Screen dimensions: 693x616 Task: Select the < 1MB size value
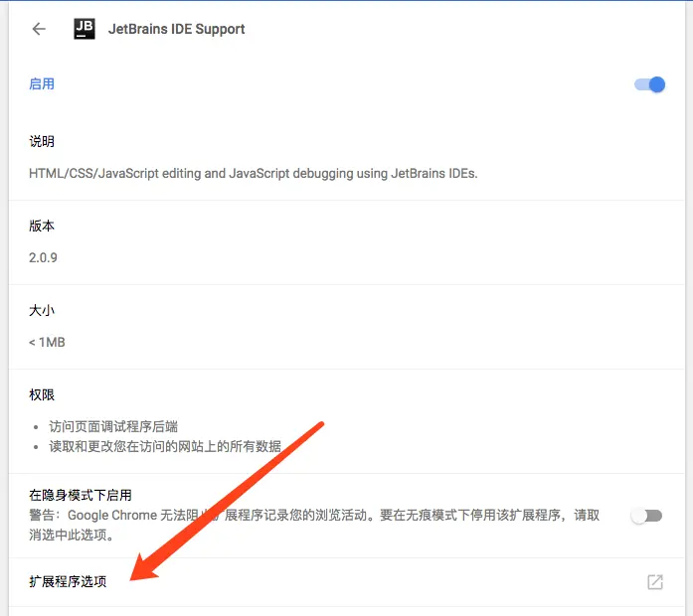(47, 342)
